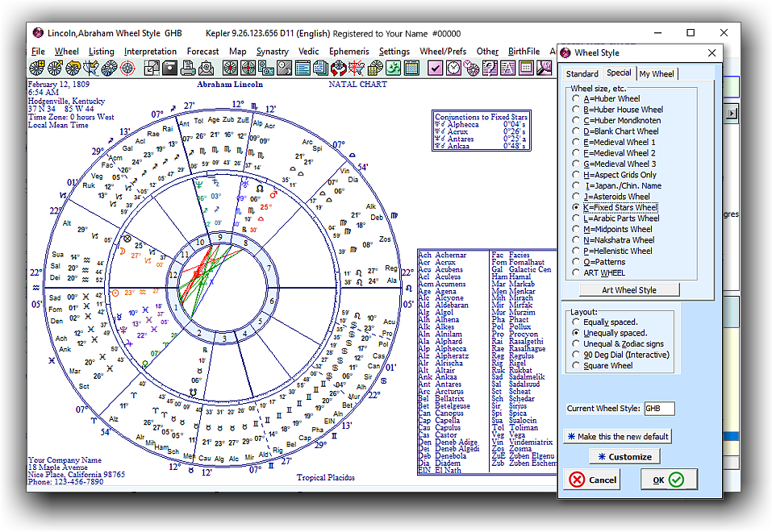Image resolution: width=772 pixels, height=532 pixels.
Task: Click the Customize button
Action: (624, 457)
